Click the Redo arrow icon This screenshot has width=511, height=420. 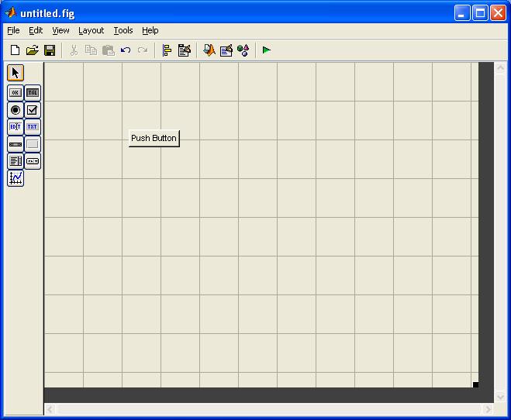[143, 50]
